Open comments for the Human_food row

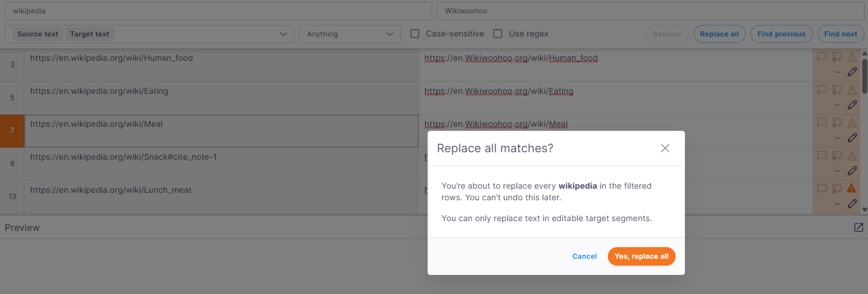point(822,57)
